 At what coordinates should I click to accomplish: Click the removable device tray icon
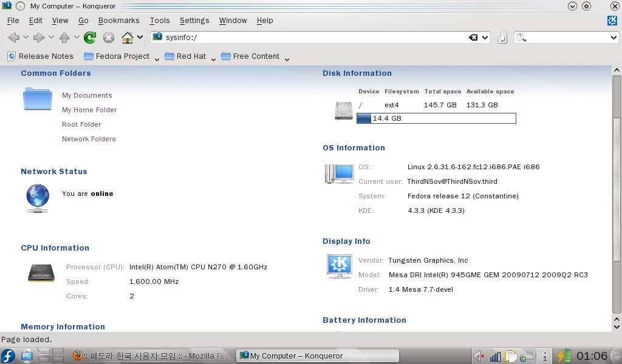click(527, 357)
